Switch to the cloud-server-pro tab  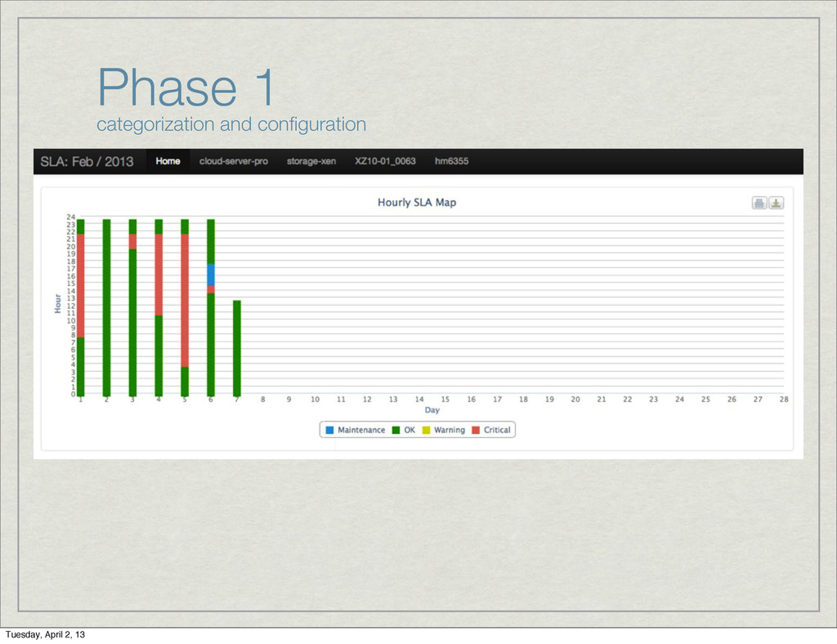[234, 161]
